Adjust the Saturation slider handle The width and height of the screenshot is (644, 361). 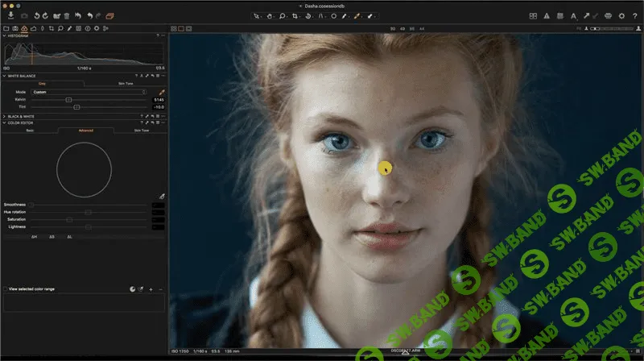69,219
